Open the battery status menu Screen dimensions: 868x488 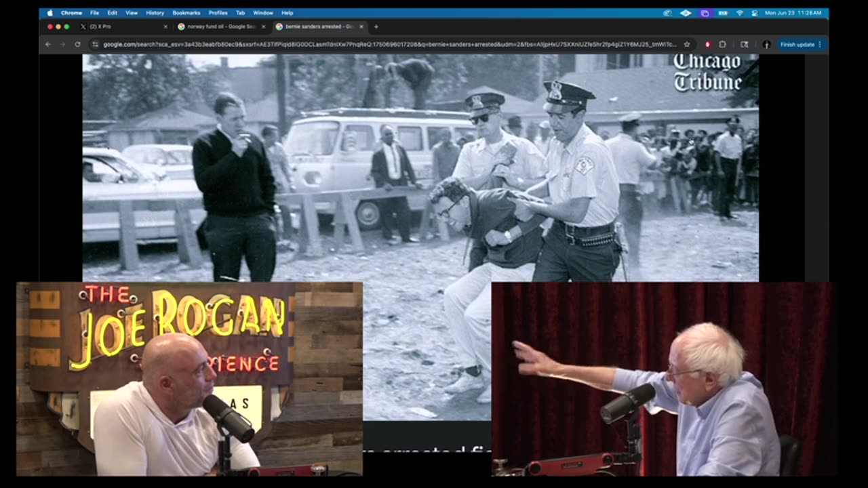coord(723,13)
